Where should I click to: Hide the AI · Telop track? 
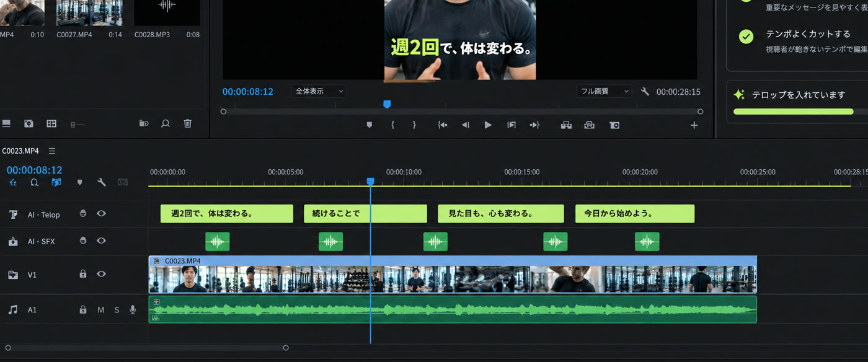pos(101,214)
